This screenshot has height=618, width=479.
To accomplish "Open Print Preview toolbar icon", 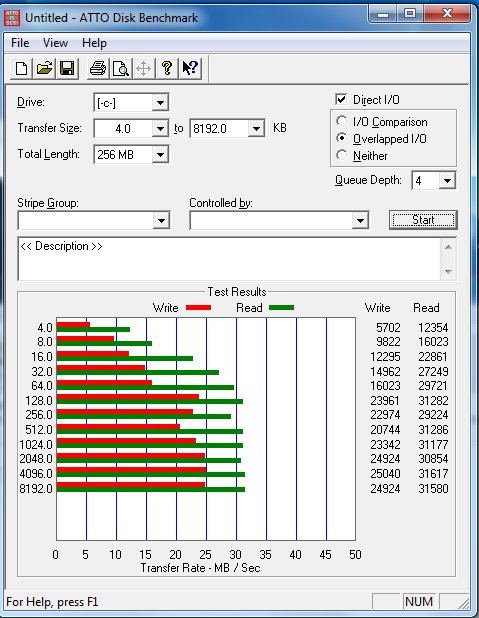I will pos(121,69).
